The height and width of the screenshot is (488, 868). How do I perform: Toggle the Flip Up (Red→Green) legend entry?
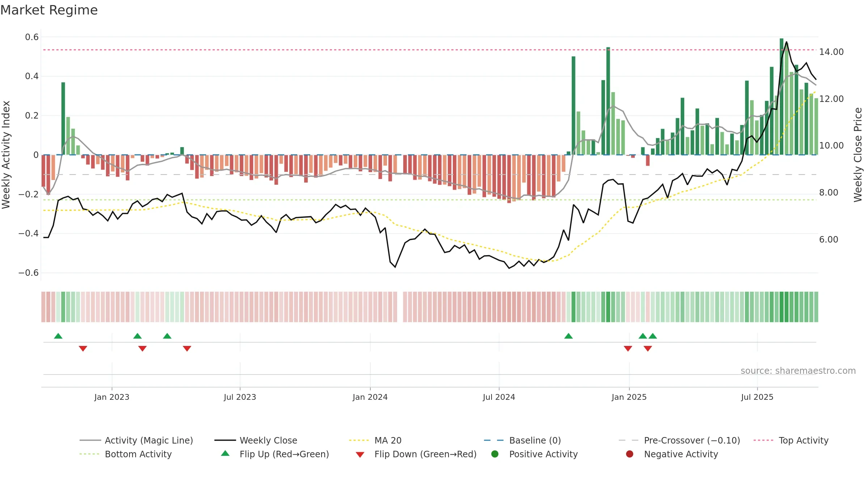pos(275,454)
